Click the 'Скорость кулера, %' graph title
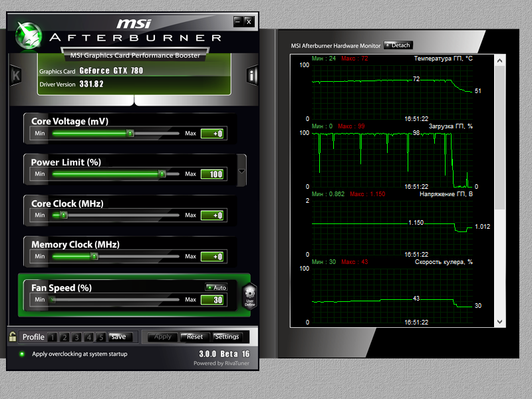The image size is (532, 399). 444,262
